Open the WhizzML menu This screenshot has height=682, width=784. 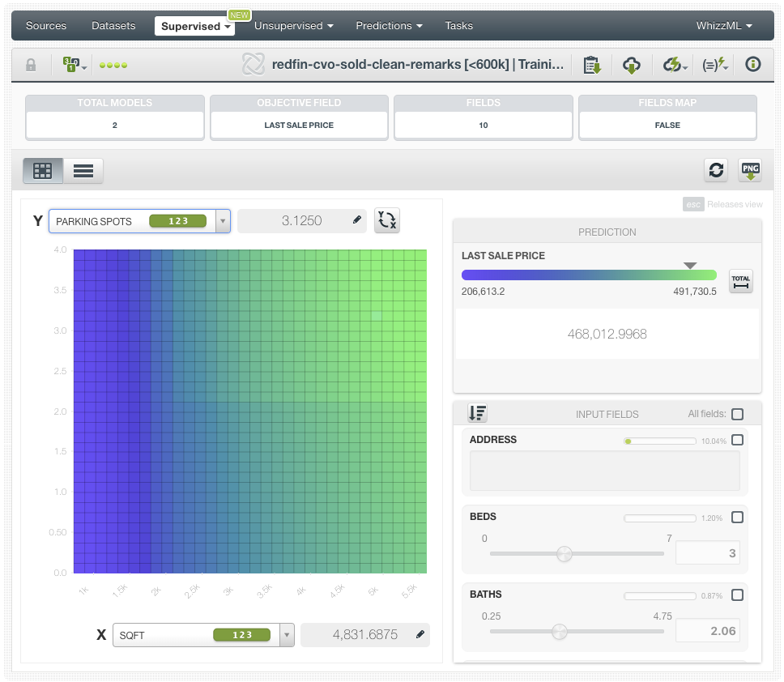[x=724, y=25]
